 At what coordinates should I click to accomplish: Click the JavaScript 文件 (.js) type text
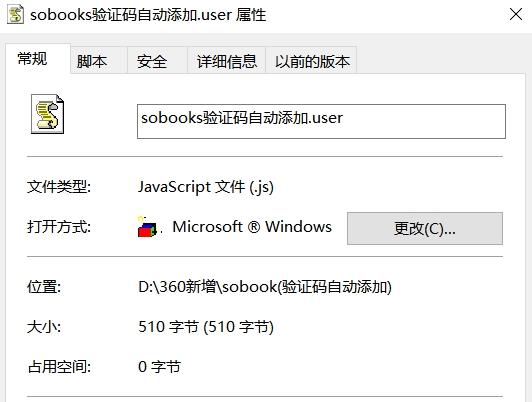tap(206, 187)
